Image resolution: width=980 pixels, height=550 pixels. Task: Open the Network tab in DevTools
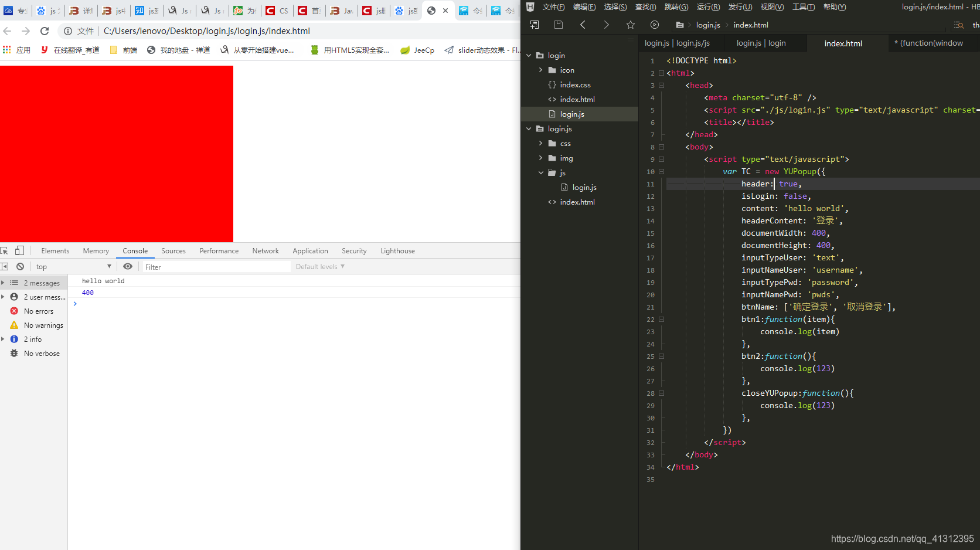(266, 251)
